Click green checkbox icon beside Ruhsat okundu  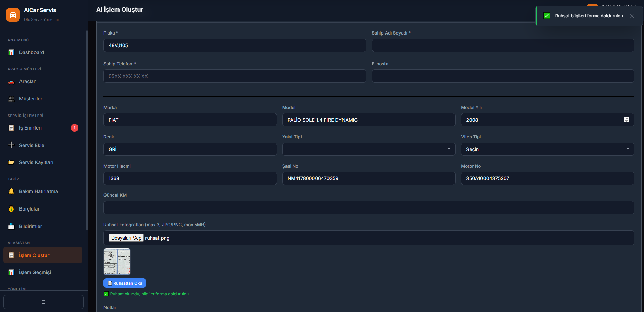click(106, 294)
